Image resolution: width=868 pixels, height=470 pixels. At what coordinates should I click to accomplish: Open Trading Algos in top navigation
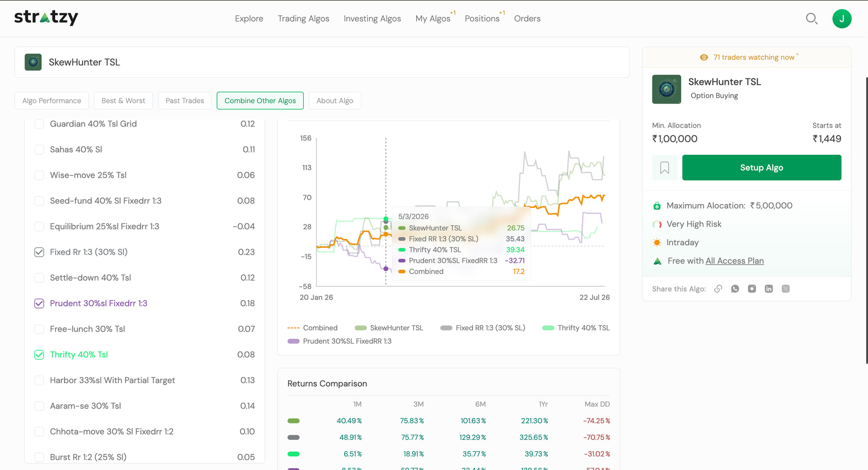point(303,19)
